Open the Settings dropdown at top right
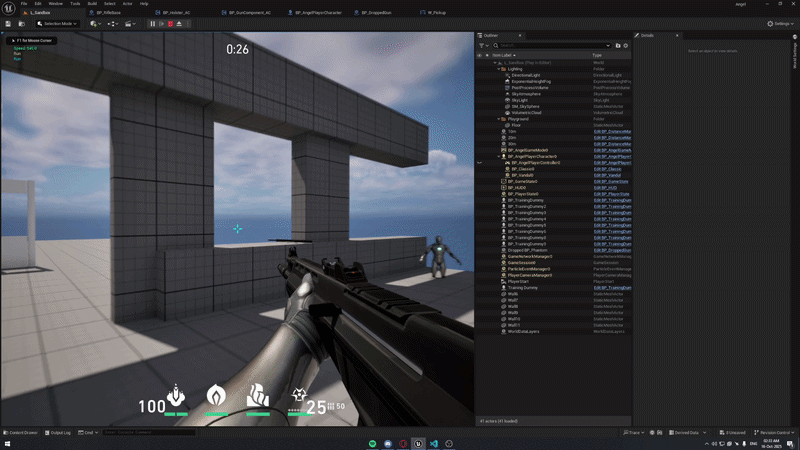This screenshot has width=800, height=450. [x=782, y=23]
